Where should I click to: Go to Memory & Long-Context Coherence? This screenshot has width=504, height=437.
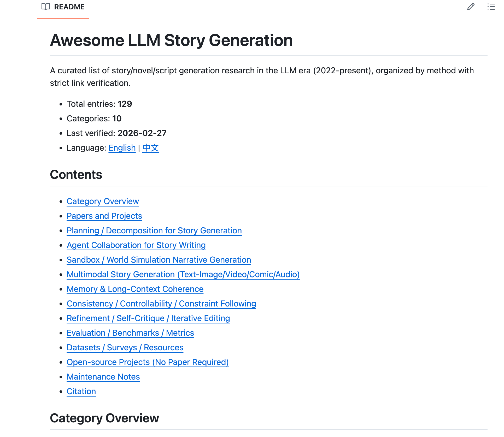(135, 289)
